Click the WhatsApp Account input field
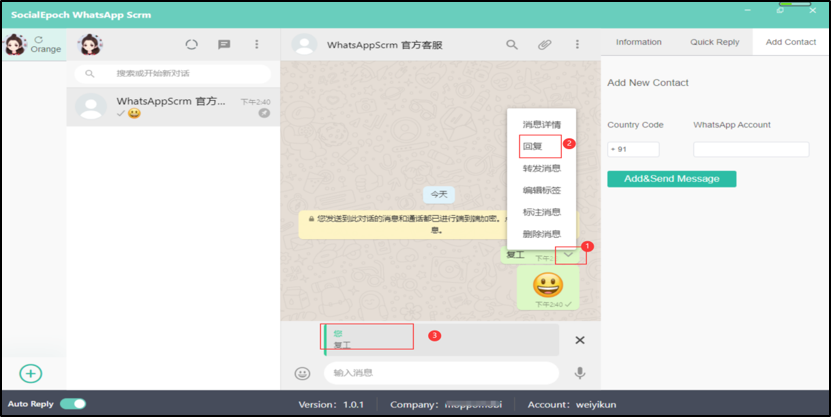Screen dimensions: 831x417 (751, 149)
